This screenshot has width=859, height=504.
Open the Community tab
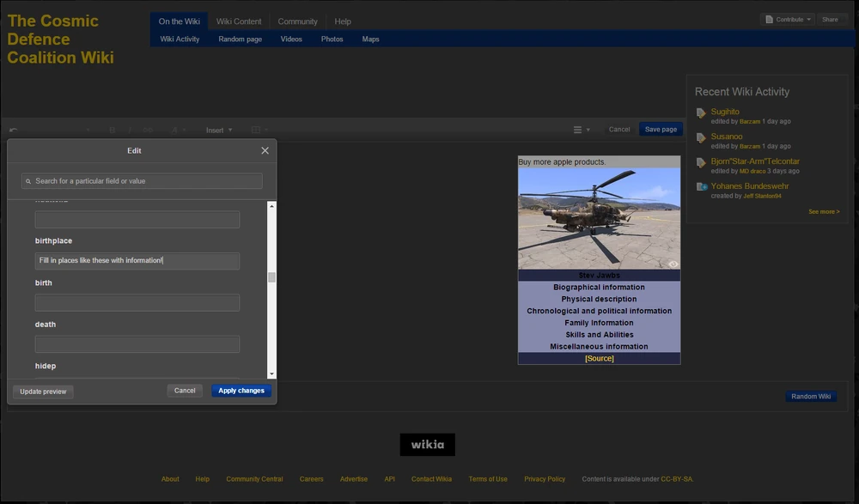tap(297, 21)
